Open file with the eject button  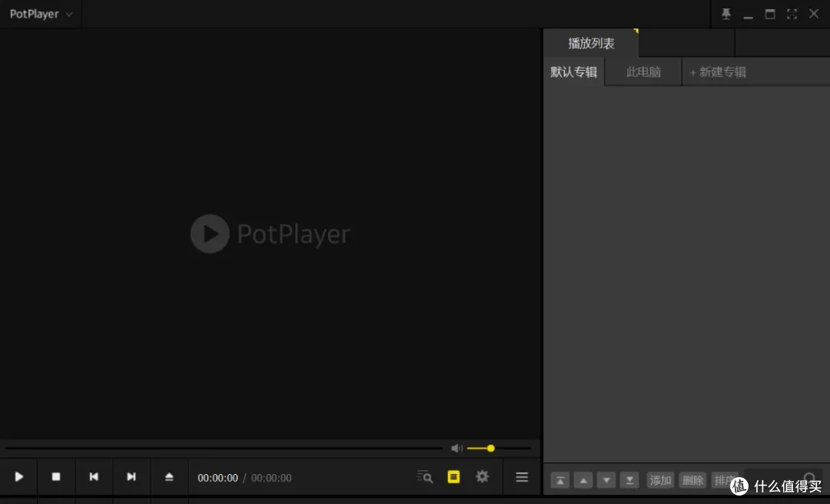(169, 477)
